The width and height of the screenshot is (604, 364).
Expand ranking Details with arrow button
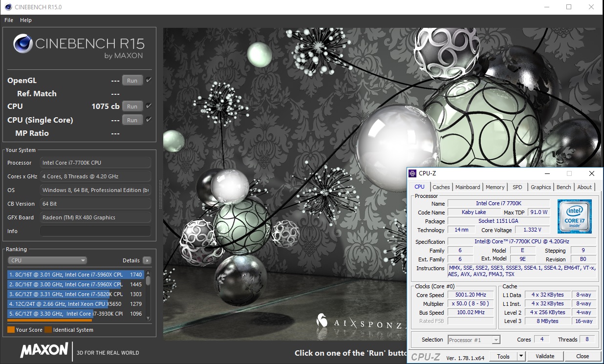pyautogui.click(x=147, y=260)
